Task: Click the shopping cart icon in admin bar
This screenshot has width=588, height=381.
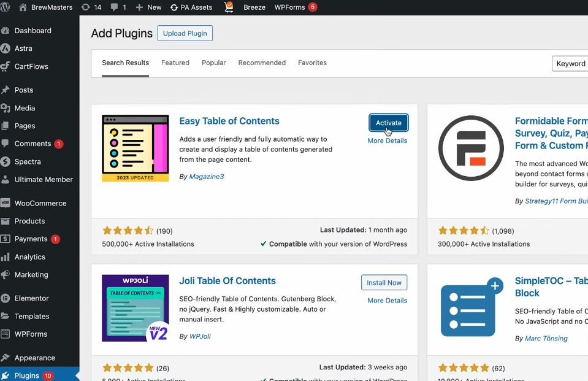Action: [229, 7]
